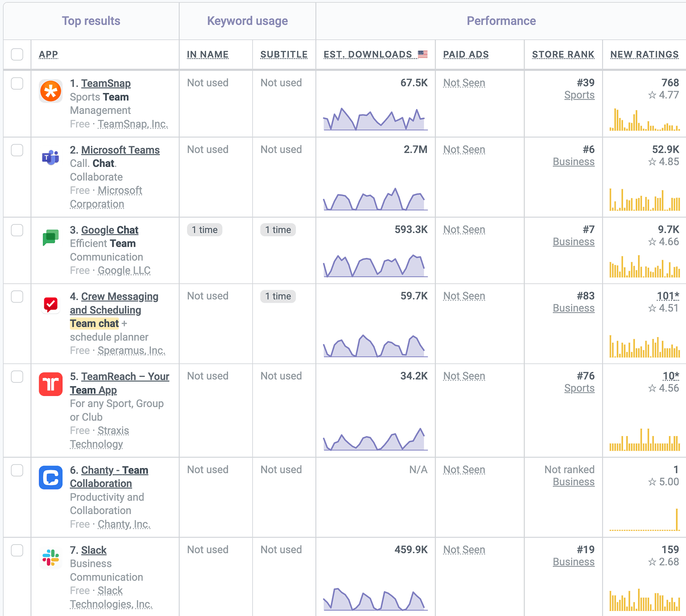Click the Performance section header
Image resolution: width=686 pixels, height=616 pixels.
[x=501, y=20]
